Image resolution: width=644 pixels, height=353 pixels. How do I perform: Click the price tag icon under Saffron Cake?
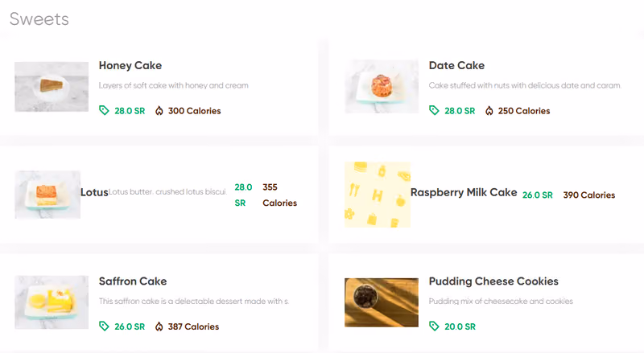[x=104, y=326]
